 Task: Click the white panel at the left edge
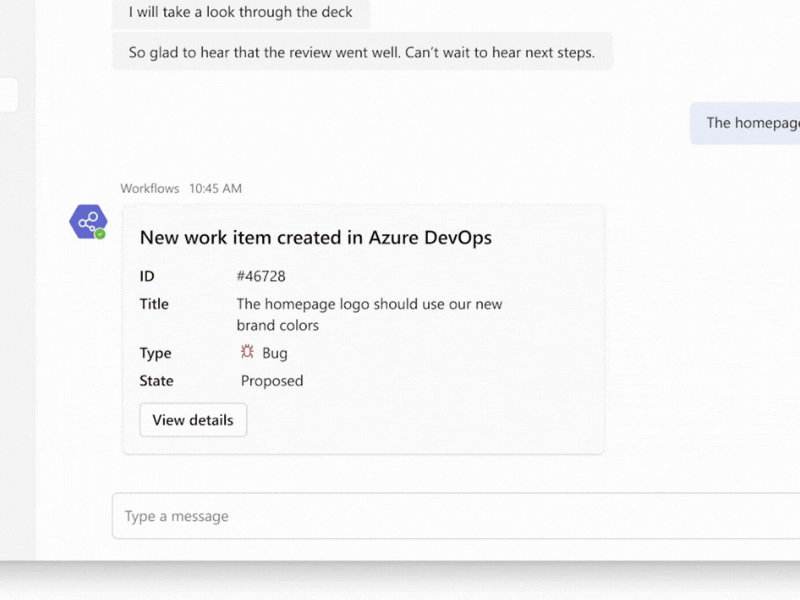click(x=8, y=96)
